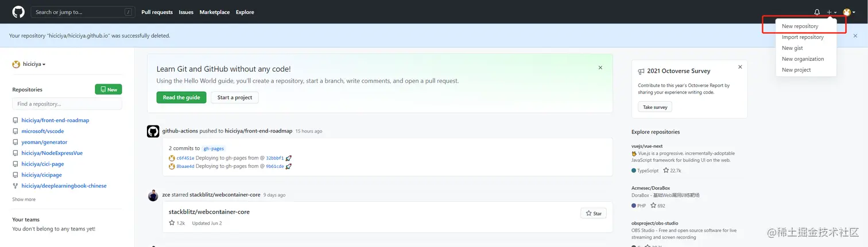The height and width of the screenshot is (247, 868).
Task: Select New organization menu entry
Action: coord(805,59)
